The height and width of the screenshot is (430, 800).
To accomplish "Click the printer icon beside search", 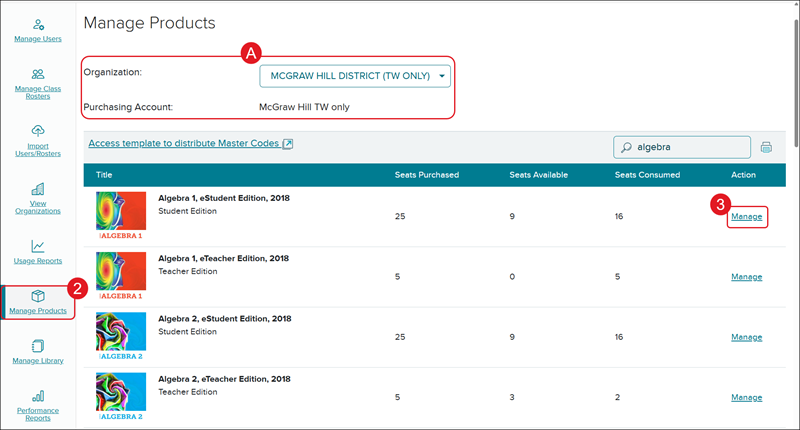I will [x=766, y=148].
